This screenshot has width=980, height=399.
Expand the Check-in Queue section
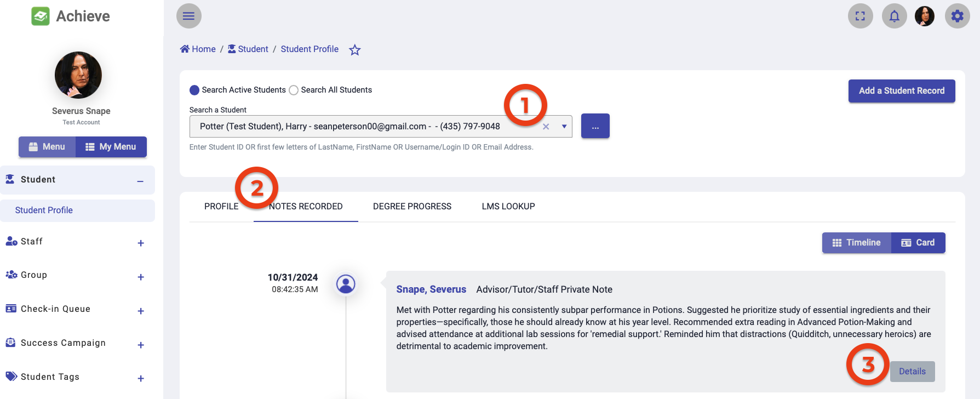coord(141,311)
